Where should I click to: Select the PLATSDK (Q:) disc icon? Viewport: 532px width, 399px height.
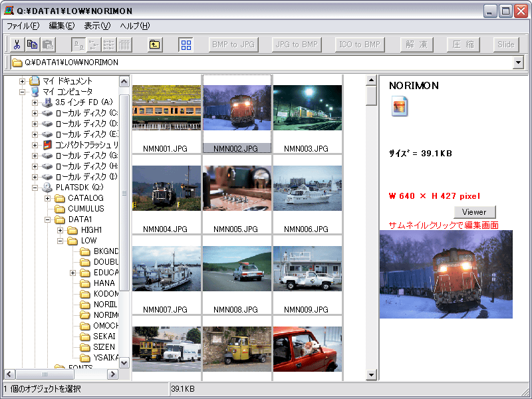pos(47,188)
